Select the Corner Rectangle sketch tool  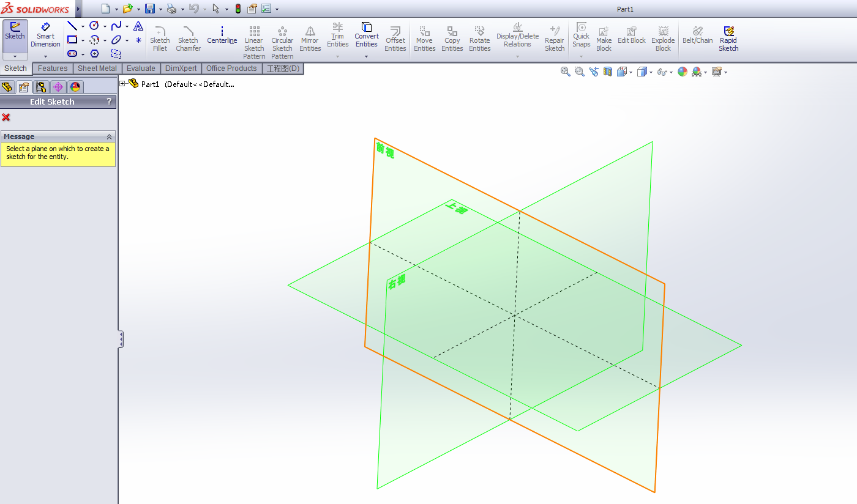[72, 40]
